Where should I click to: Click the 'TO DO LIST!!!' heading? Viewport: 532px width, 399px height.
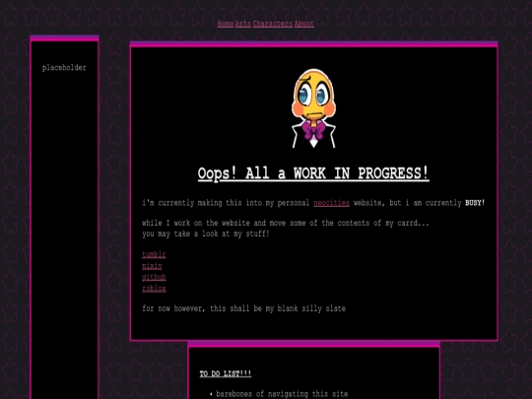point(226,374)
